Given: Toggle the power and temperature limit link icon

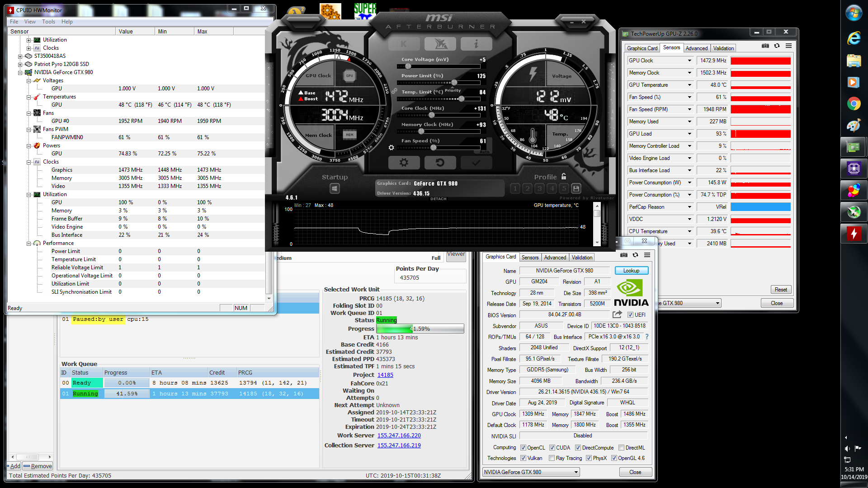Looking at the screenshot, I should (x=394, y=91).
